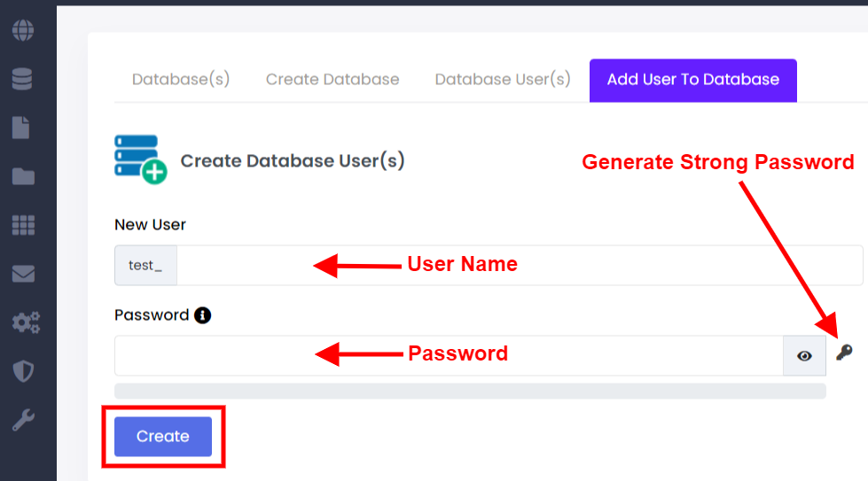The width and height of the screenshot is (868, 481).
Task: Click the wrench tools sidebar icon
Action: pos(23,420)
